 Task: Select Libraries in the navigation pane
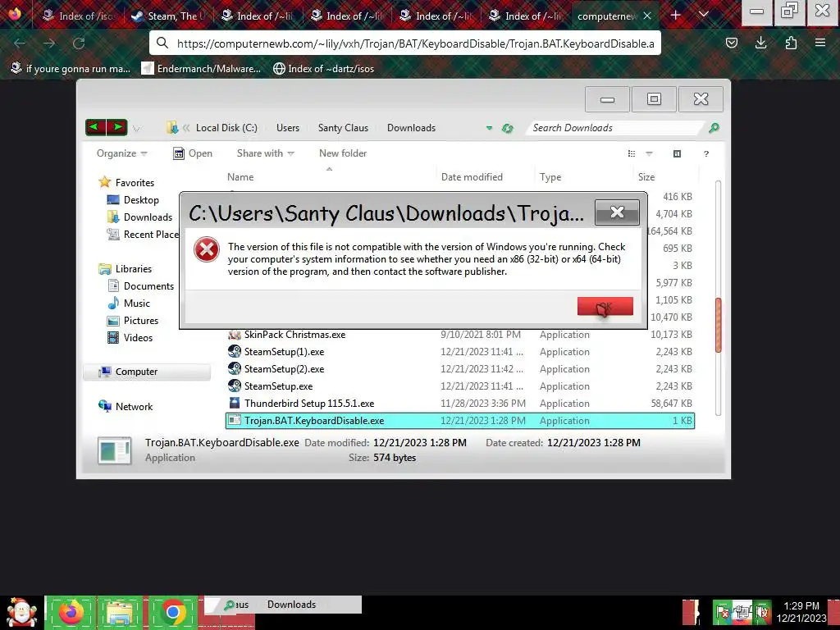pos(126,269)
